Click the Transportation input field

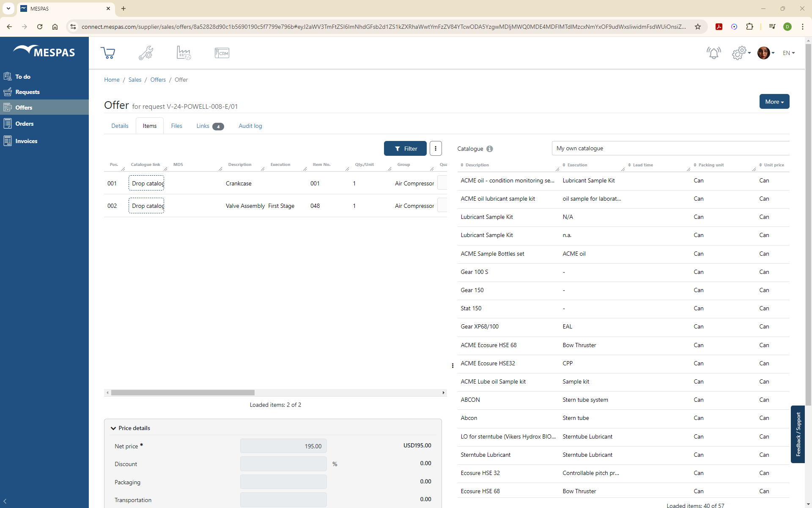tap(283, 500)
